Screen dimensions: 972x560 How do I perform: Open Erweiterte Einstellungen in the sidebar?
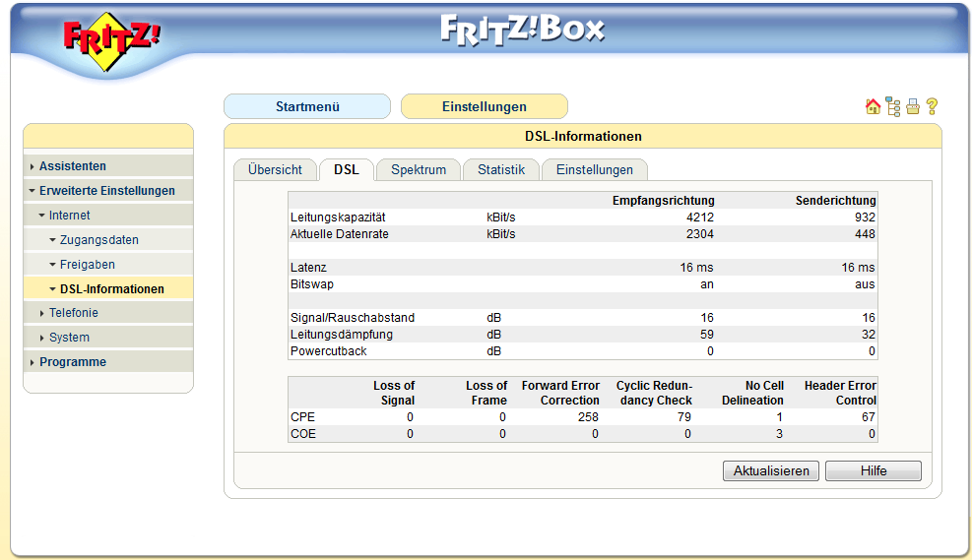[107, 191]
